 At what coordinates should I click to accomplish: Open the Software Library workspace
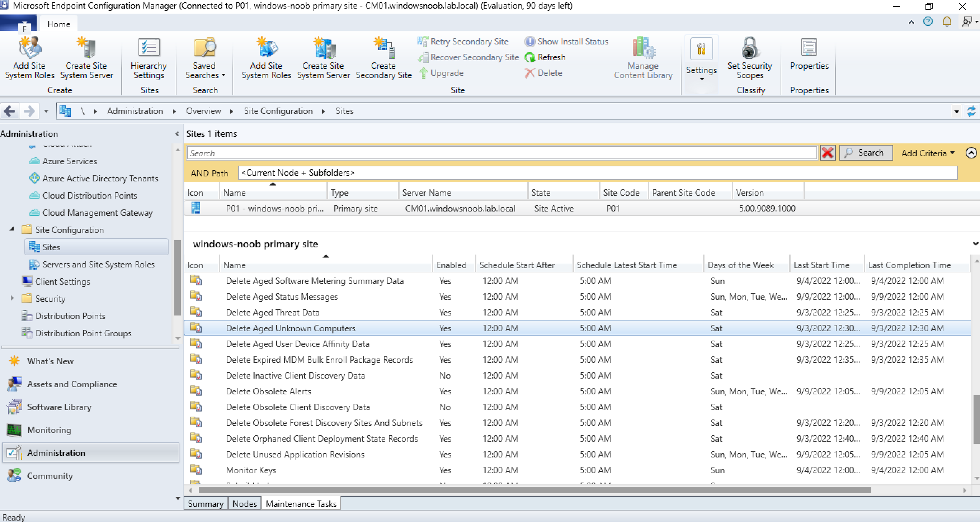(59, 407)
